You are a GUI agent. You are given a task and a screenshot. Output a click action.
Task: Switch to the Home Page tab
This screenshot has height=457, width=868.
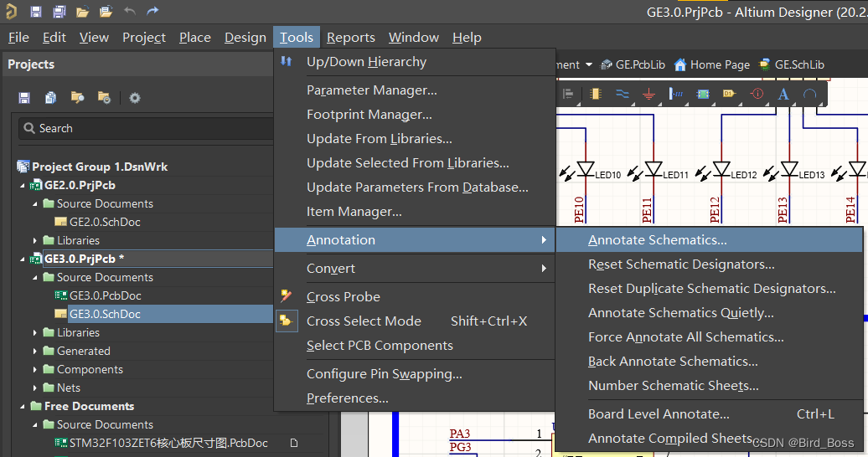(x=712, y=64)
